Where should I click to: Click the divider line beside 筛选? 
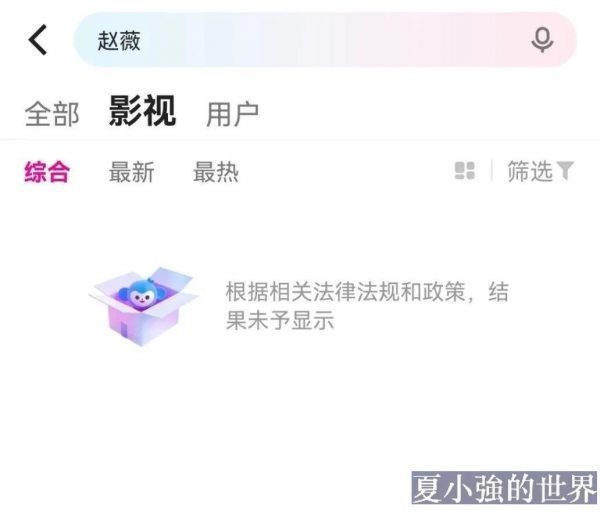[x=492, y=171]
